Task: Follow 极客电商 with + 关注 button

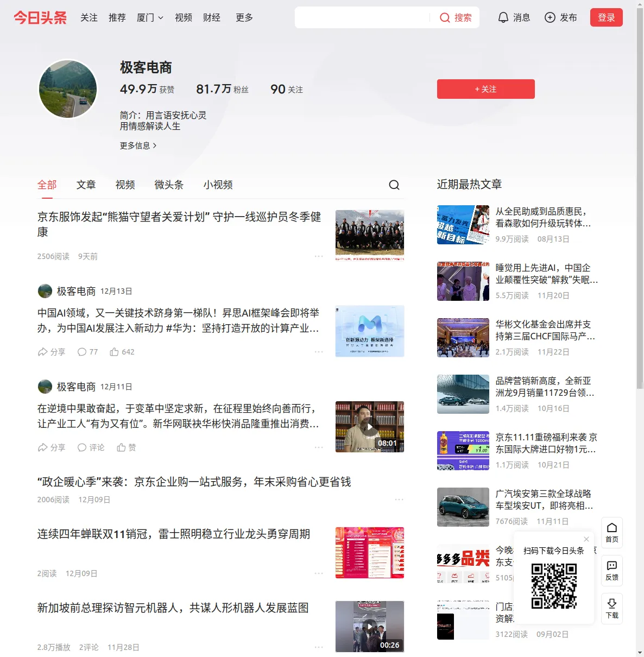Action: point(486,89)
